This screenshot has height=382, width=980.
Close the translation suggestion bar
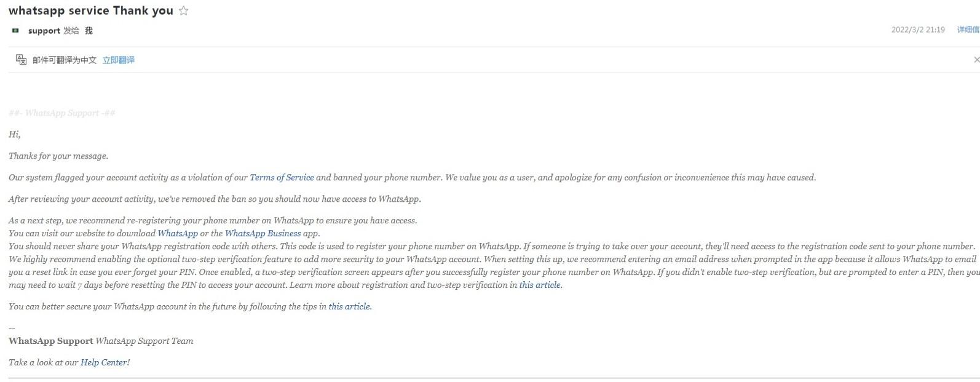pos(976,60)
